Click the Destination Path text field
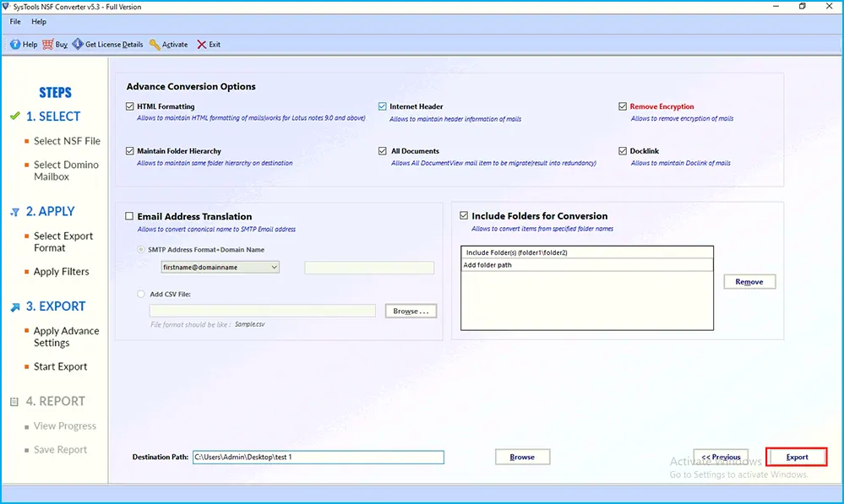This screenshot has height=504, width=844. pyautogui.click(x=319, y=458)
